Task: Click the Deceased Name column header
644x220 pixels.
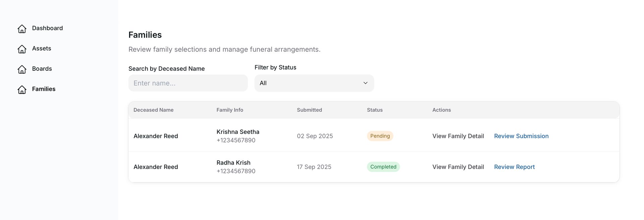Action: tap(153, 110)
